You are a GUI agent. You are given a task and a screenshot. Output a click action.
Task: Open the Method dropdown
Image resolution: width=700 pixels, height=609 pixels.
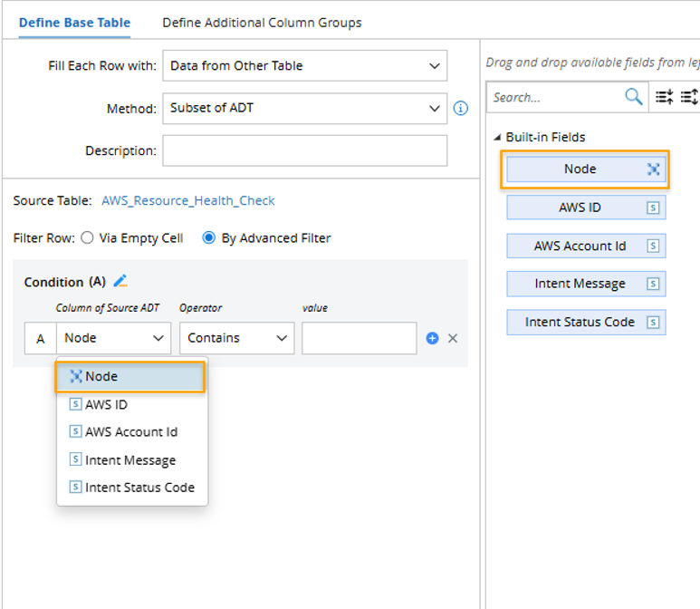pos(304,109)
